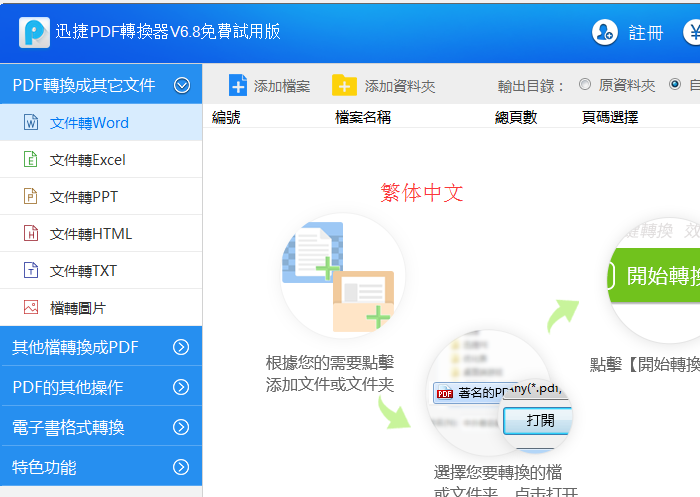Select 文件轉TXT in the sidebar
This screenshot has width=700, height=497.
click(x=101, y=271)
